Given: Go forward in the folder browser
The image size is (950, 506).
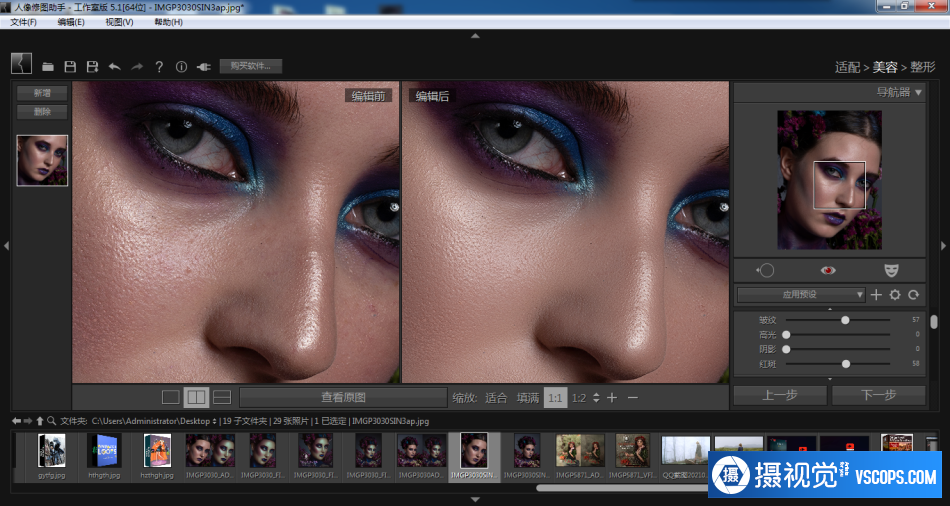Looking at the screenshot, I should click(28, 421).
